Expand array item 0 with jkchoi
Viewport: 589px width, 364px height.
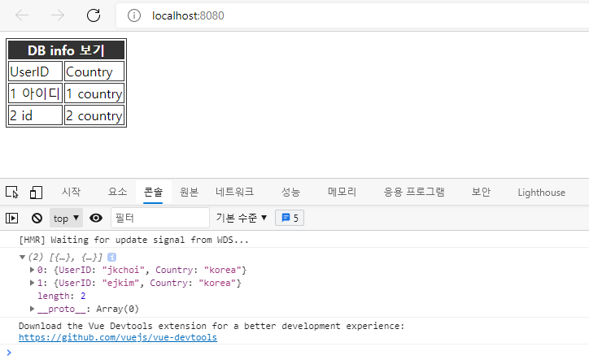32,270
